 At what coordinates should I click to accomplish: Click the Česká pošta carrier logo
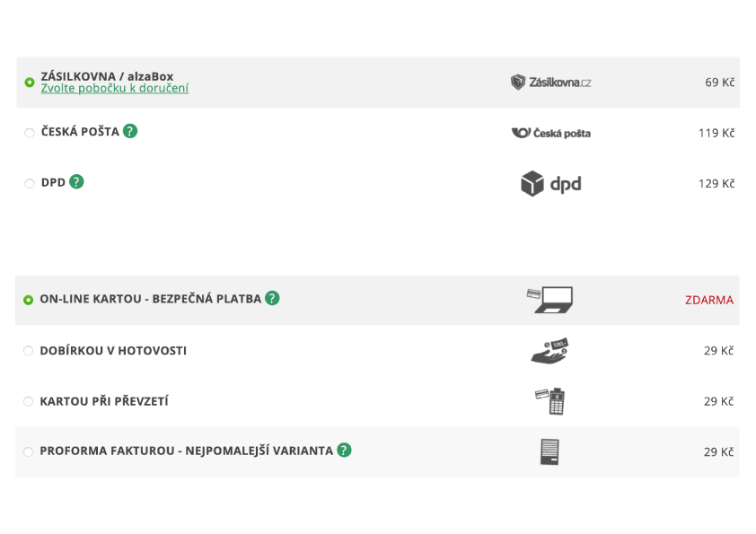(550, 133)
